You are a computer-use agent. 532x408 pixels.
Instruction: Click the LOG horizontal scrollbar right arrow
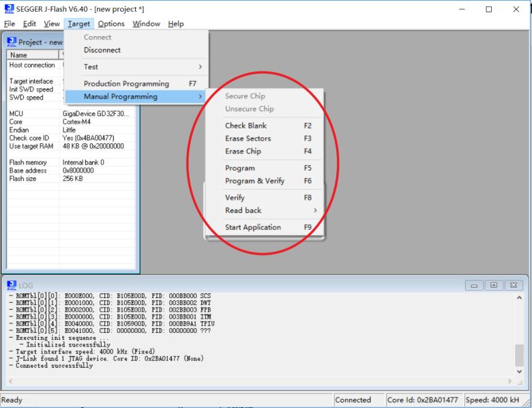508,381
